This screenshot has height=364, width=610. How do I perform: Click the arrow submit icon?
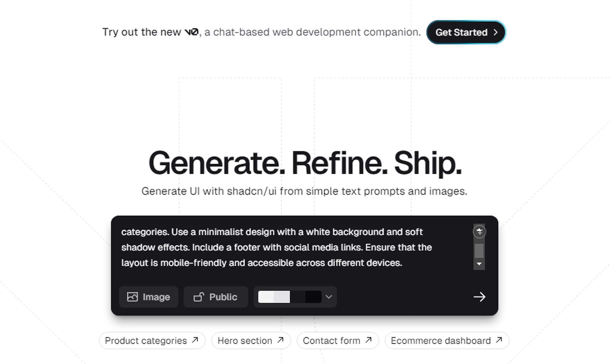coord(479,297)
